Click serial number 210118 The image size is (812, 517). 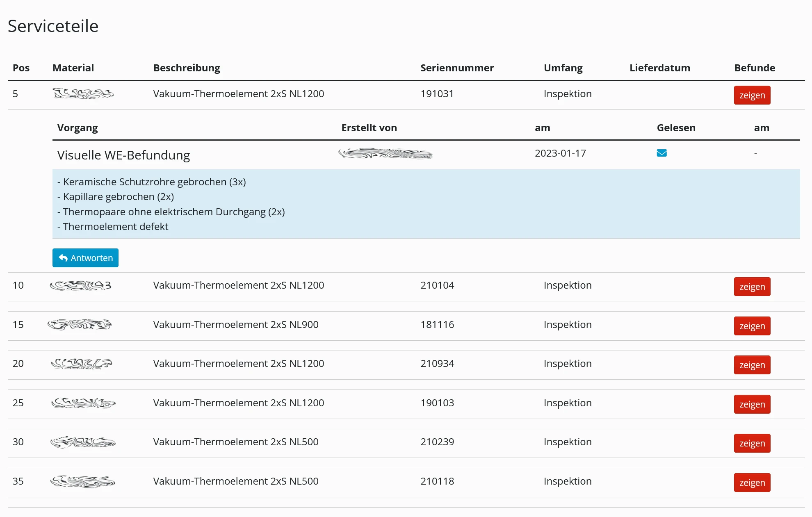[437, 481]
